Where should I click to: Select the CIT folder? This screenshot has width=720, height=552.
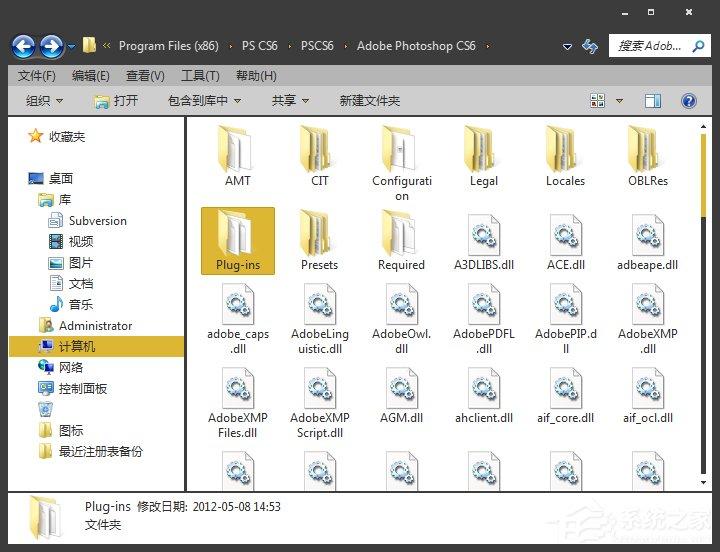(320, 156)
